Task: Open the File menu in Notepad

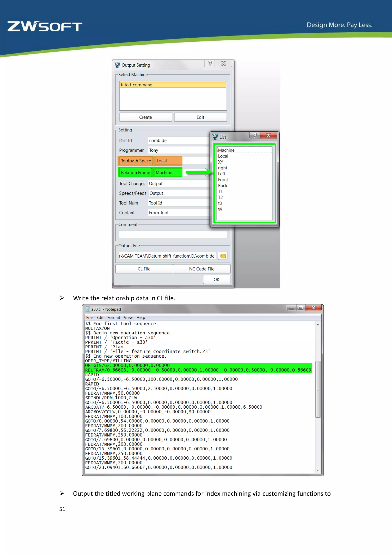Action: point(89,317)
